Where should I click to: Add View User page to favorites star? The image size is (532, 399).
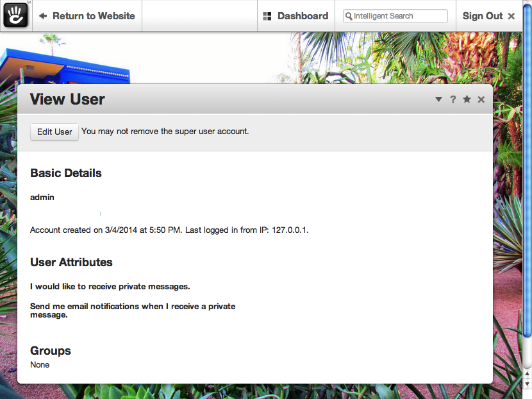pyautogui.click(x=467, y=99)
